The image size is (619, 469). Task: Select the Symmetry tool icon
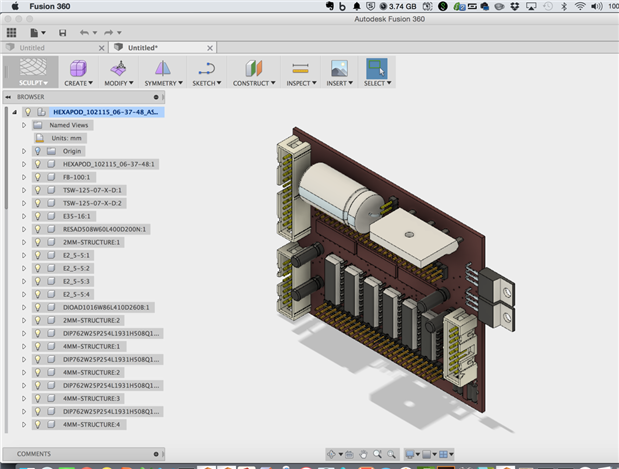pyautogui.click(x=162, y=68)
